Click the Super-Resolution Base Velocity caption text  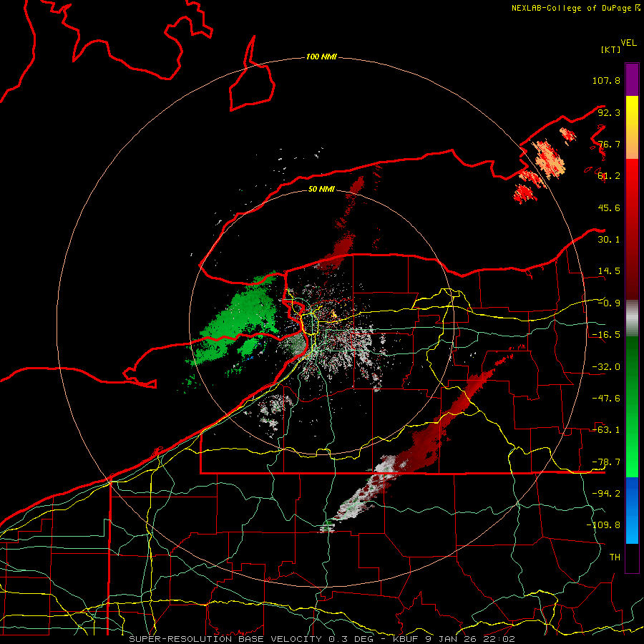[321, 639]
